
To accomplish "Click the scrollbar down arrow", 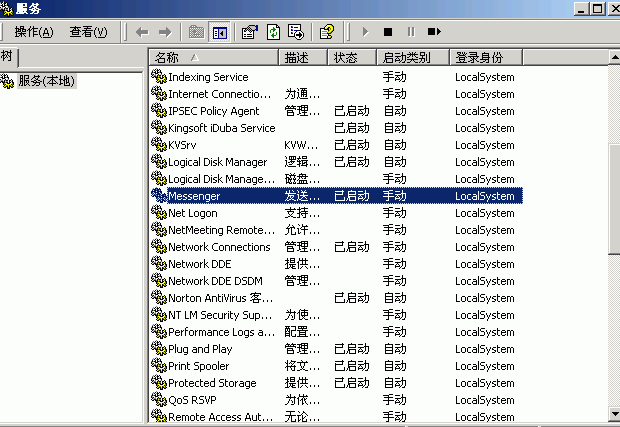I will click(614, 414).
